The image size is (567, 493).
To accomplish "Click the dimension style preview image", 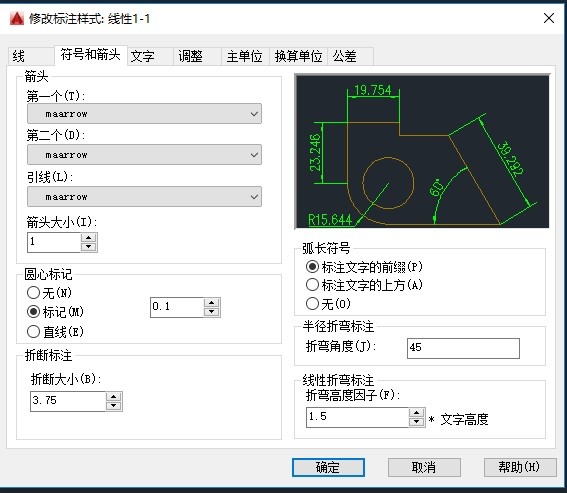I will 422,152.
